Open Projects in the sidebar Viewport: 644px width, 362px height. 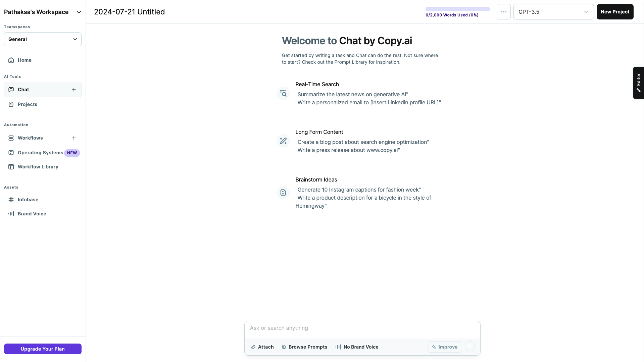coord(28,104)
